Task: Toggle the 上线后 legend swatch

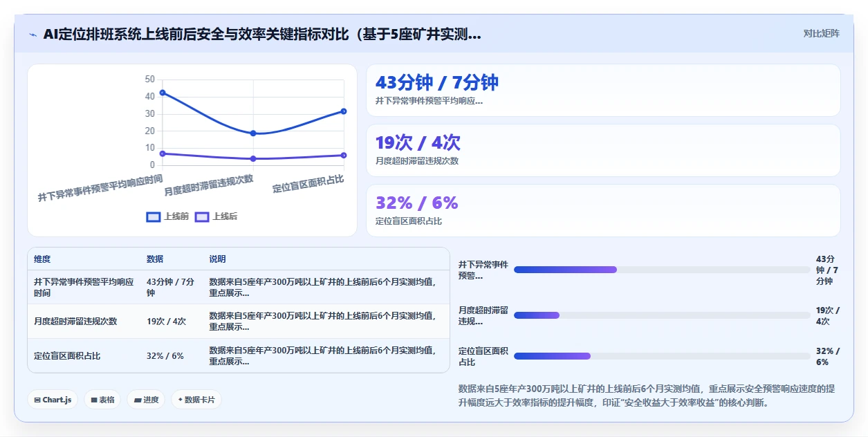Action: click(x=202, y=216)
